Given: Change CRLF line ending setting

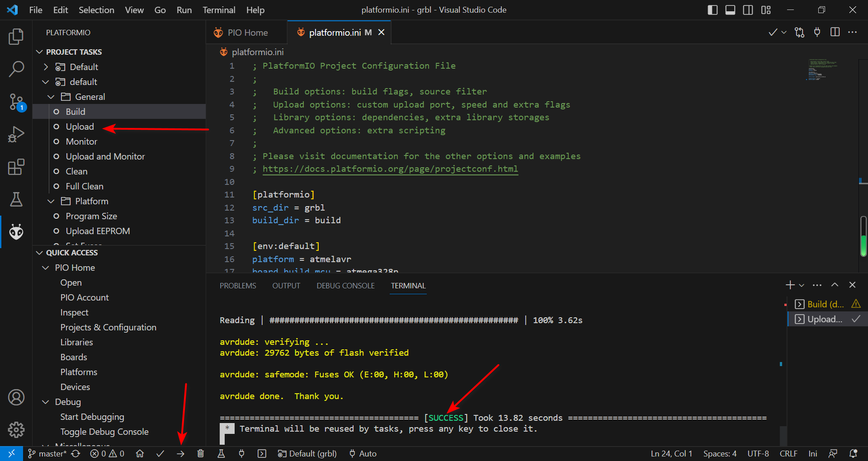Looking at the screenshot, I should pyautogui.click(x=788, y=454).
